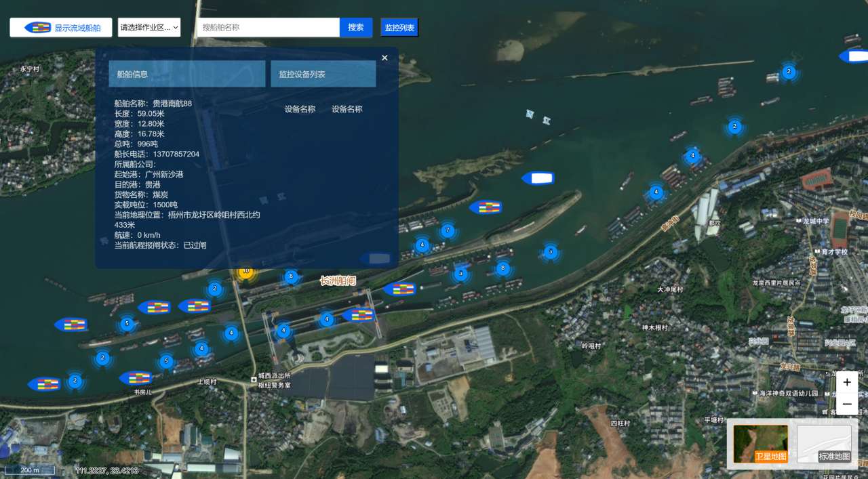
Task: Zoom out with the minus button
Action: pyautogui.click(x=847, y=404)
